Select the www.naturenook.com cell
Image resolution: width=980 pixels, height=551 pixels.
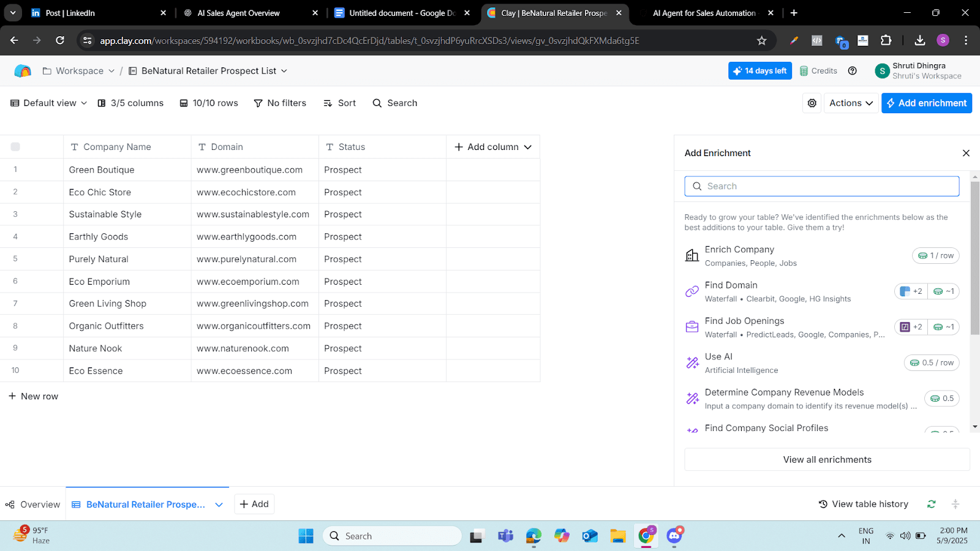click(255, 348)
